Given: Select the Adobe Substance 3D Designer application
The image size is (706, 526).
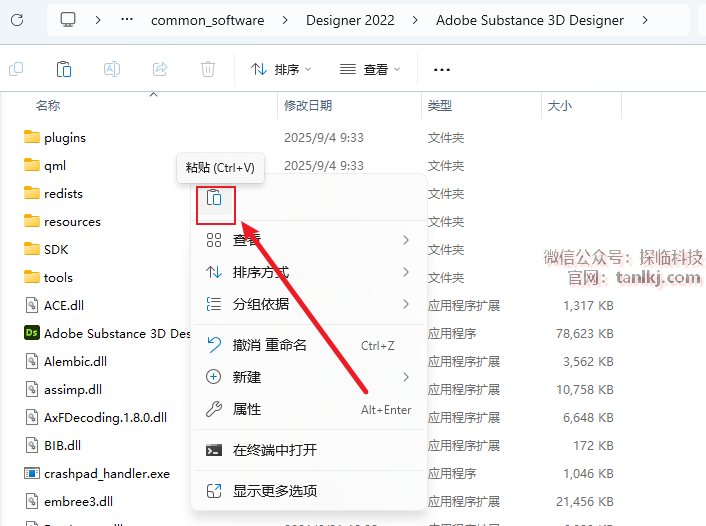Looking at the screenshot, I should [x=107, y=333].
